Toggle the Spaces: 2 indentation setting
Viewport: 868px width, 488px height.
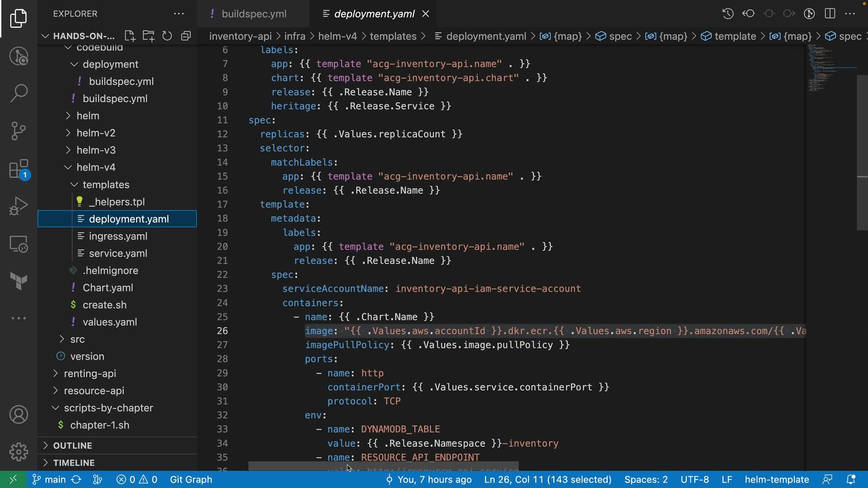[646, 479]
